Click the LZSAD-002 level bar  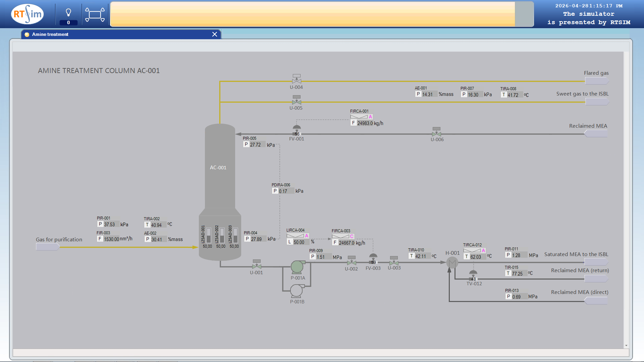click(222, 235)
